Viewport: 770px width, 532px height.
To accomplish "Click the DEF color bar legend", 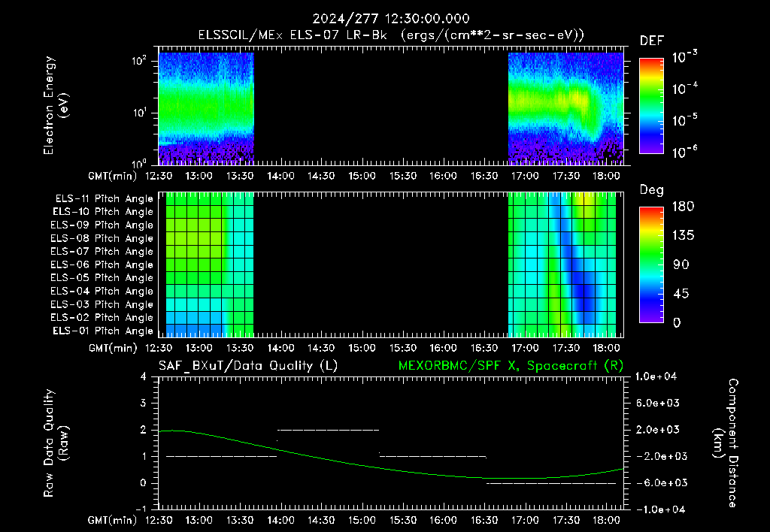I will [x=651, y=105].
